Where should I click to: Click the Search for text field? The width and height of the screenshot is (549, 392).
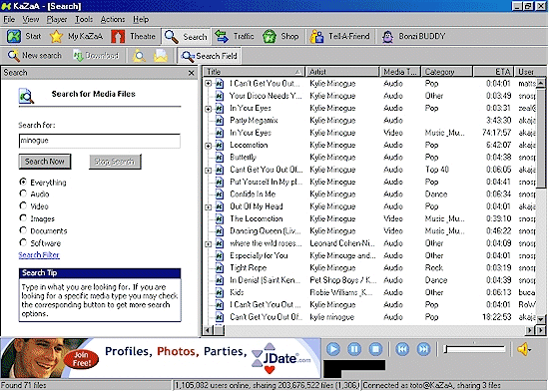[100, 141]
